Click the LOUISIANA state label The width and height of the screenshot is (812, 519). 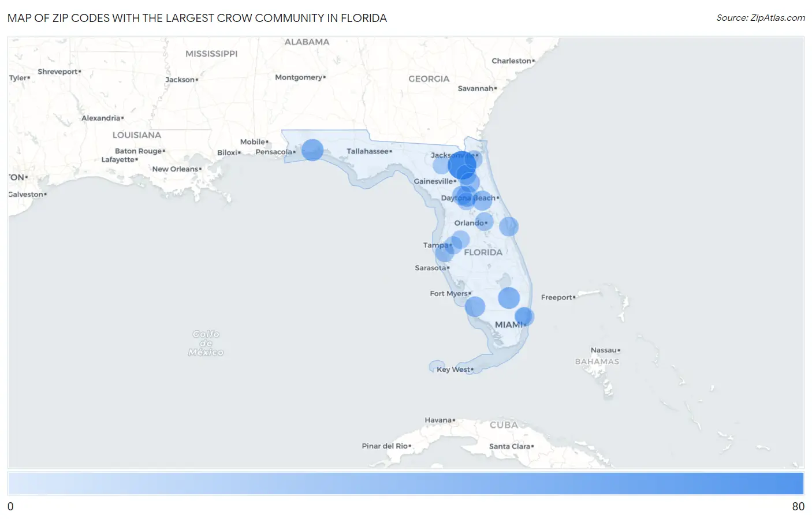pyautogui.click(x=137, y=135)
